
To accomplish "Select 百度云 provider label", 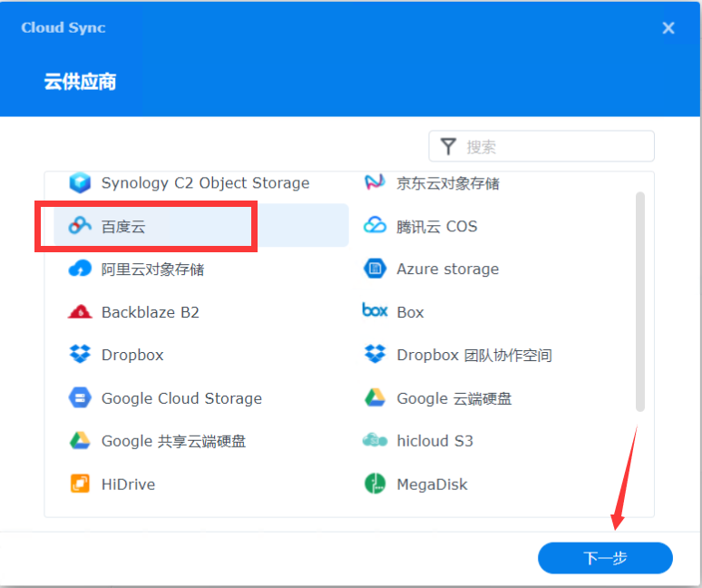I will pos(123,226).
